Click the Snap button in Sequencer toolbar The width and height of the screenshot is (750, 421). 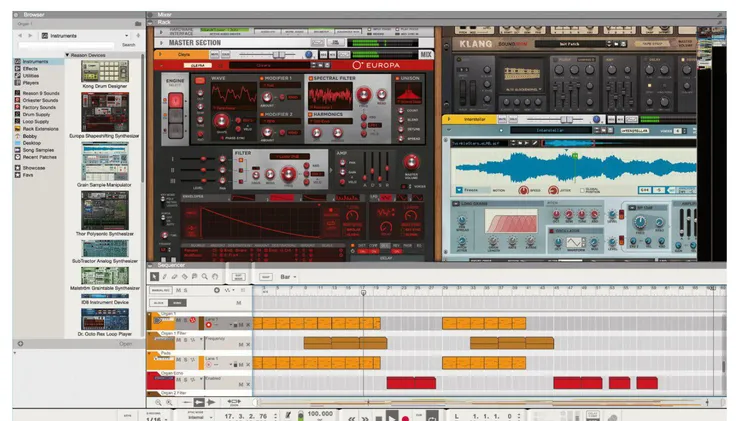(266, 277)
